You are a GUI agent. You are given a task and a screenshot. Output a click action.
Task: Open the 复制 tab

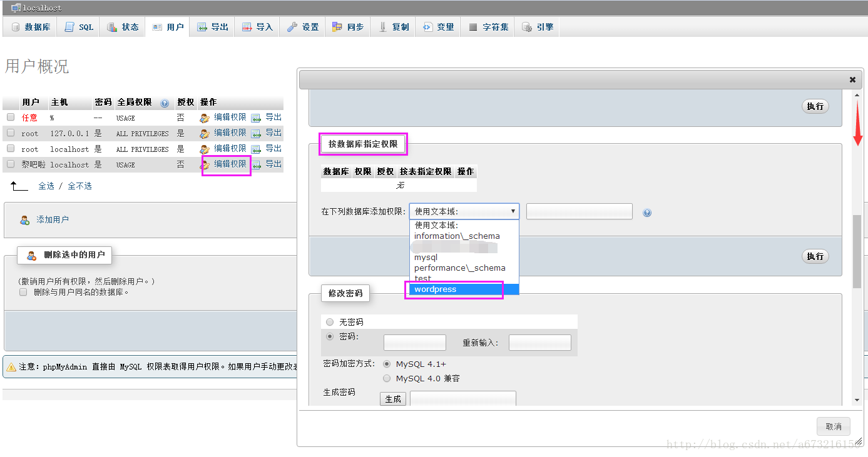point(393,27)
